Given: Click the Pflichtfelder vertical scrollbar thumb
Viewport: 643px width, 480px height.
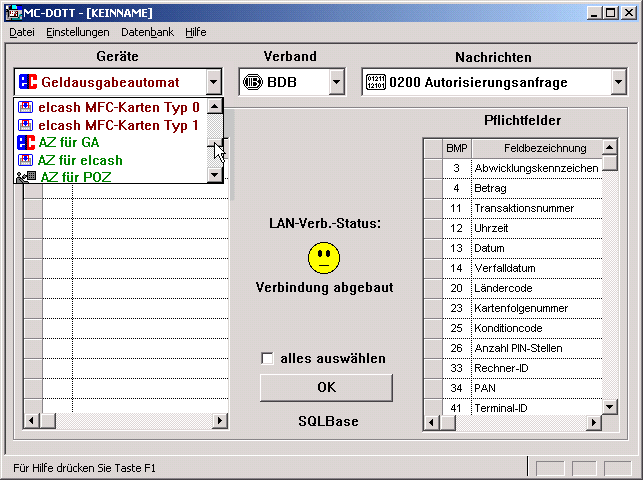Looking at the screenshot, I should (610, 163).
